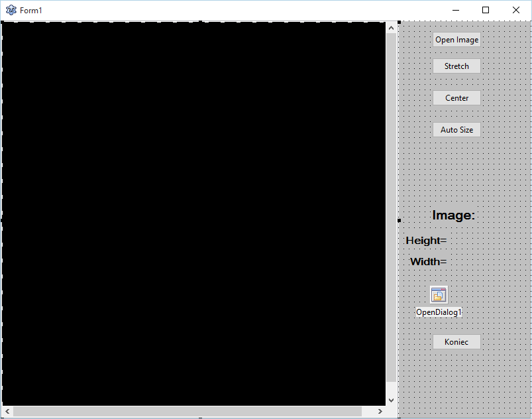
Task: Click the Form1 title bar icon
Action: pyautogui.click(x=11, y=10)
